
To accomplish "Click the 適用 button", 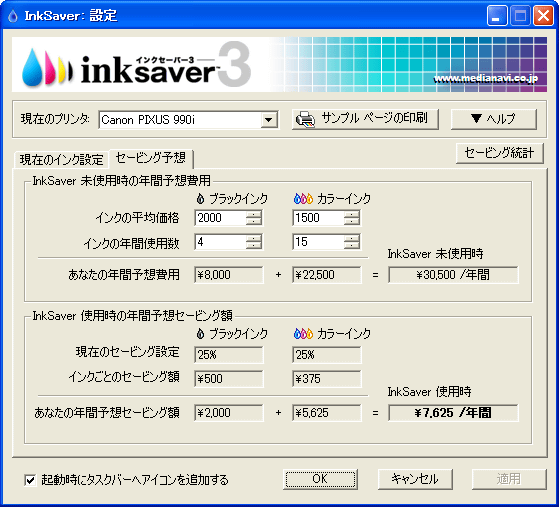I will tap(509, 479).
